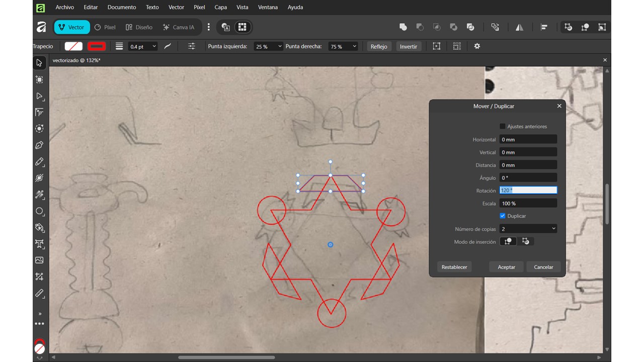Click the Restablecer button

point(454,267)
